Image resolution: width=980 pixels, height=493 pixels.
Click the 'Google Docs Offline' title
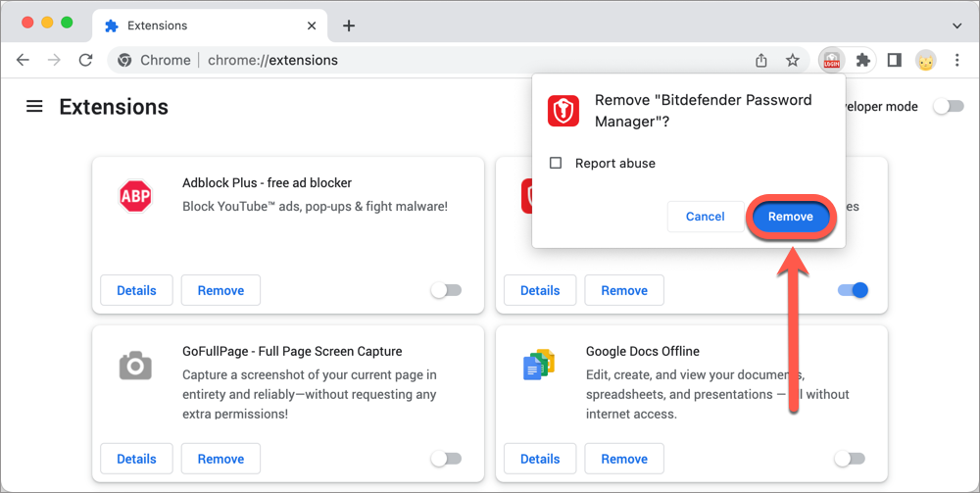[x=643, y=351]
